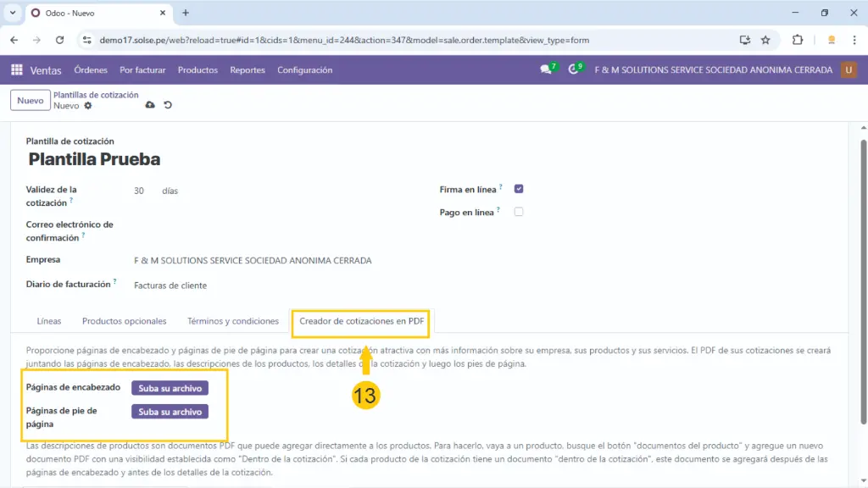Click the user avatar in navbar
The height and width of the screenshot is (488, 868).
tap(849, 70)
